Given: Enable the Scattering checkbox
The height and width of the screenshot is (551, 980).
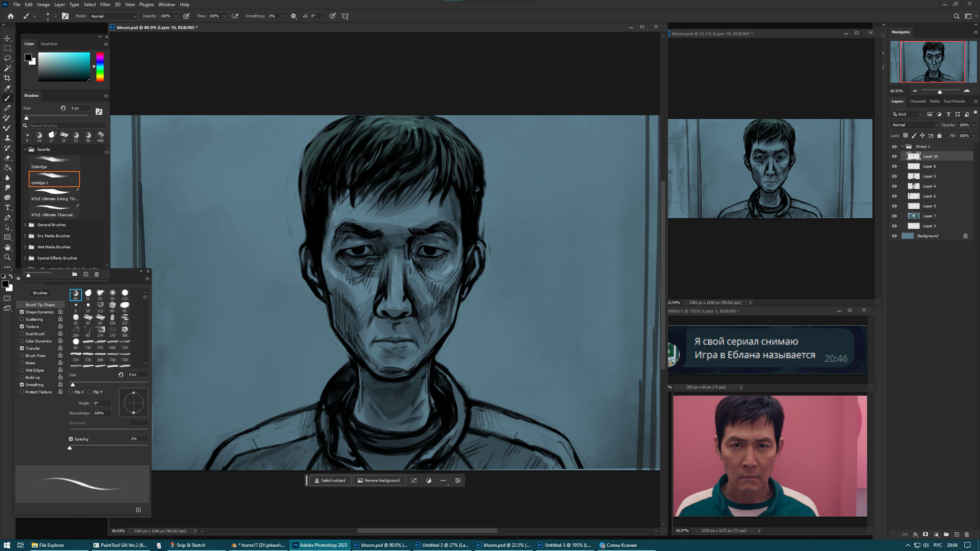Looking at the screenshot, I should pos(22,319).
